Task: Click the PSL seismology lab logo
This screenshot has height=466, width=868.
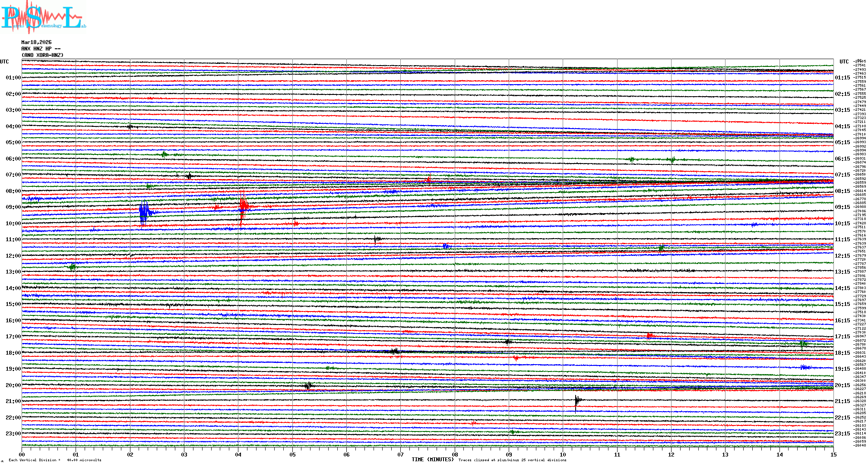Action: point(43,17)
